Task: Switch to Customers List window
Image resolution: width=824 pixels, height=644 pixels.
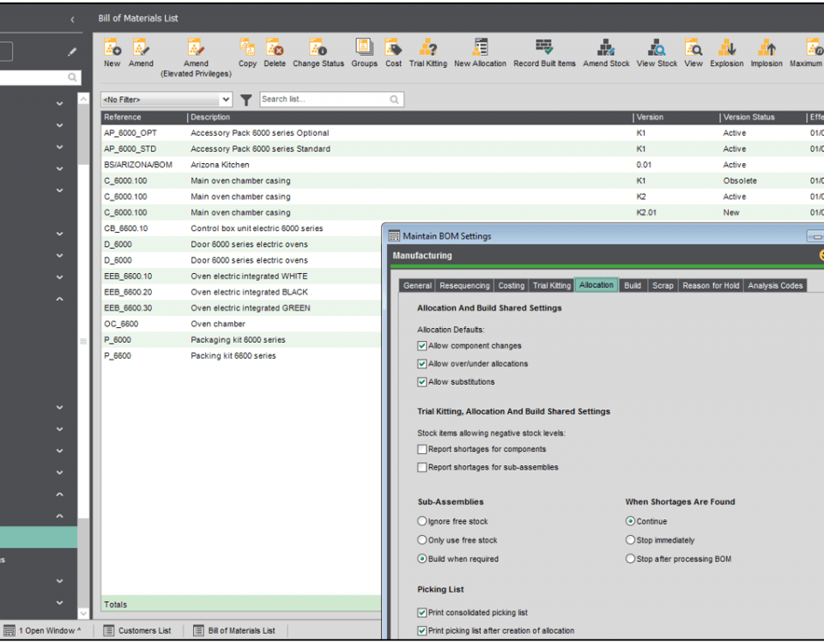Action: coord(137,630)
